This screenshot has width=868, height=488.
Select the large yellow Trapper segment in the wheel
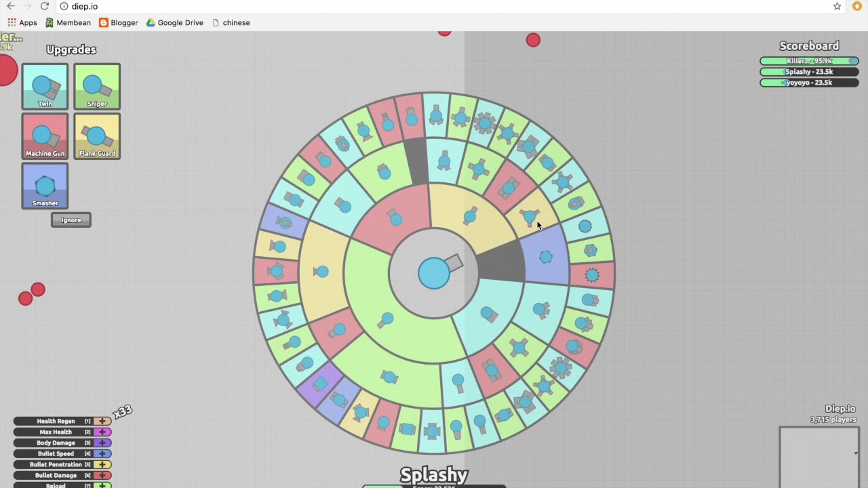click(321, 272)
